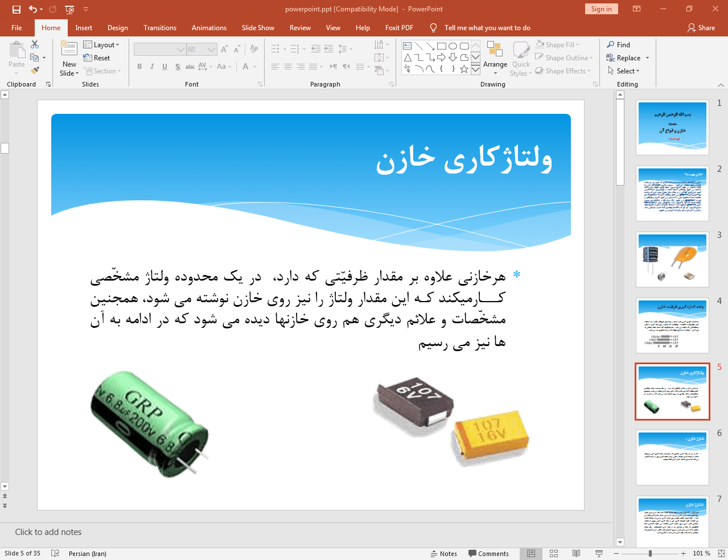
Task: Toggle underline formatting
Action: coord(164,67)
